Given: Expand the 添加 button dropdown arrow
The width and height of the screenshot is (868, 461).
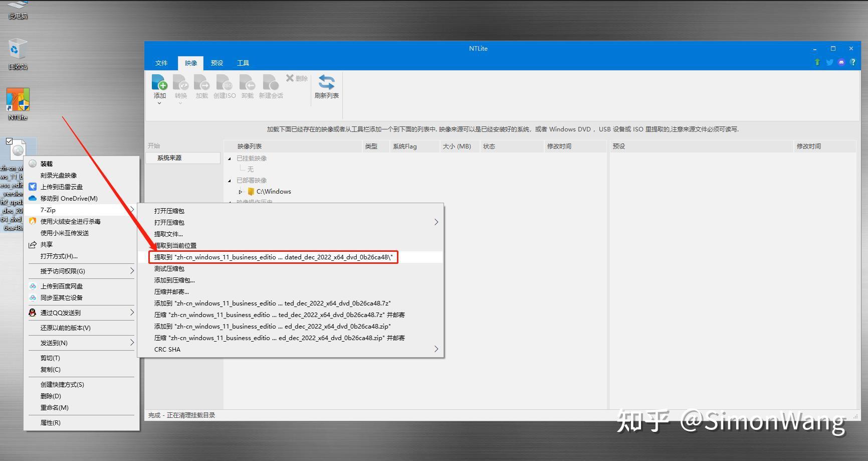Looking at the screenshot, I should pos(159,103).
